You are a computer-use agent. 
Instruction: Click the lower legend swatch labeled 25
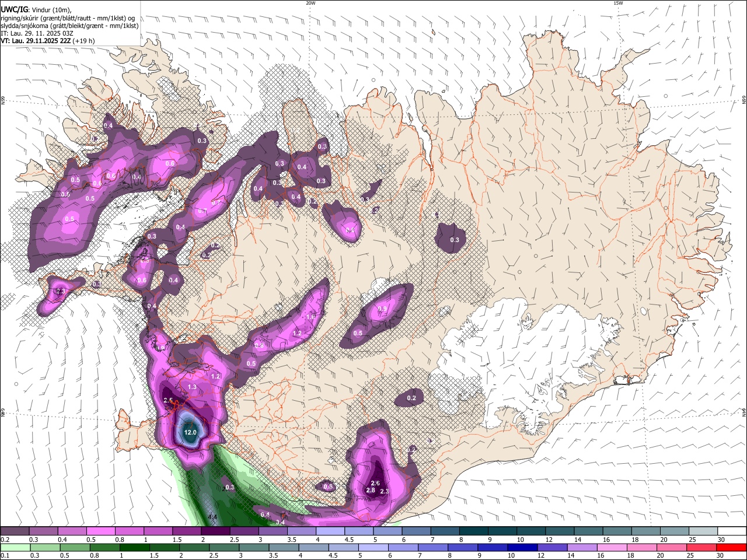click(x=702, y=548)
